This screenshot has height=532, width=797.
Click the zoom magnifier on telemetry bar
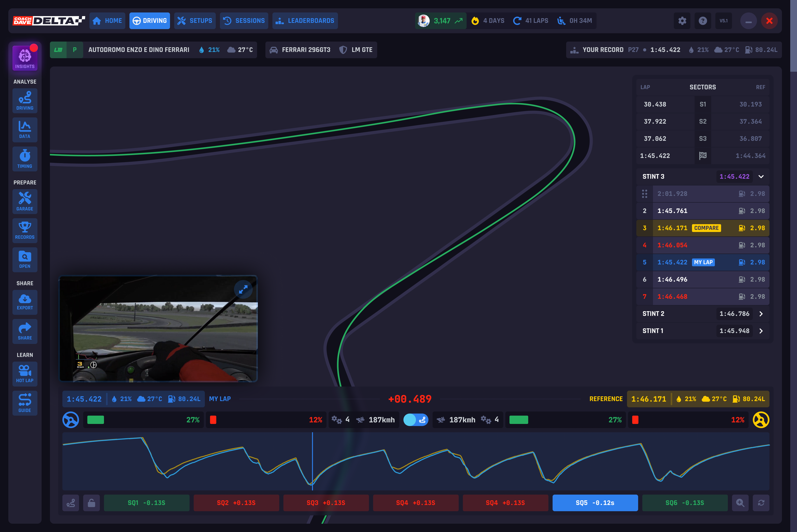740,502
